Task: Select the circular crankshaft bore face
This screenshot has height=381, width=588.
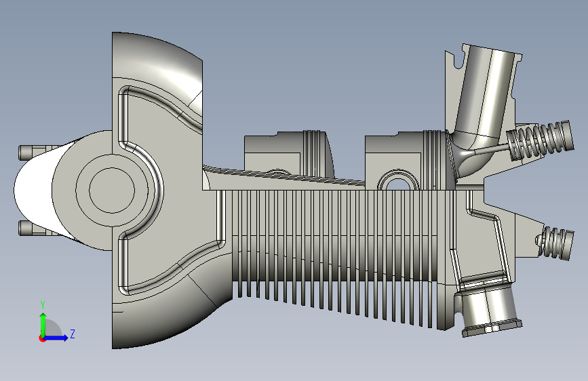Action: [112, 190]
